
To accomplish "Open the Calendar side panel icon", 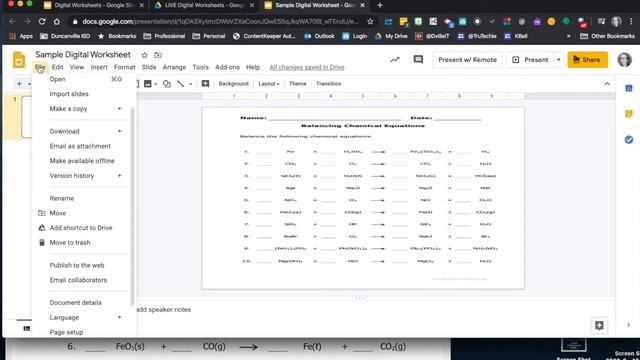I will coord(629,89).
